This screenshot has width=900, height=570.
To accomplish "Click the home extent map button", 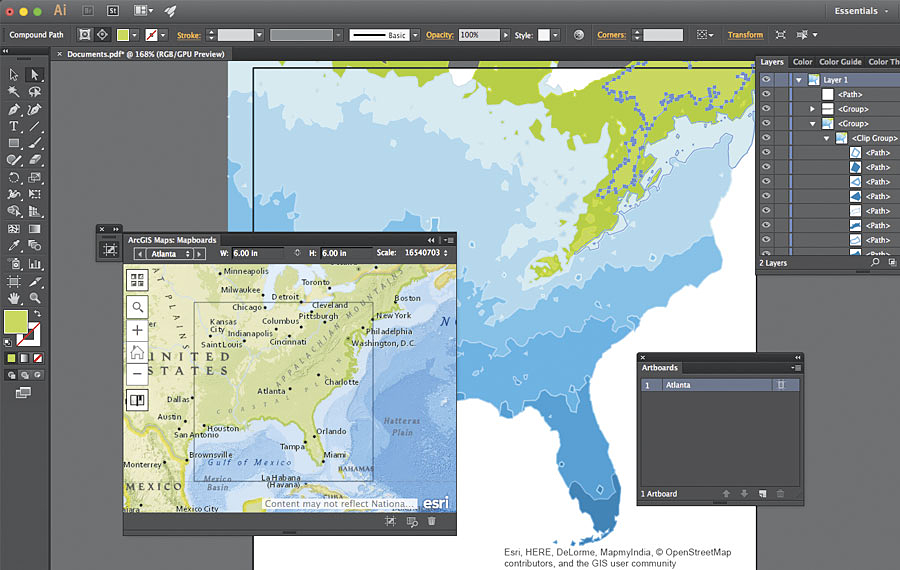I will pyautogui.click(x=138, y=352).
